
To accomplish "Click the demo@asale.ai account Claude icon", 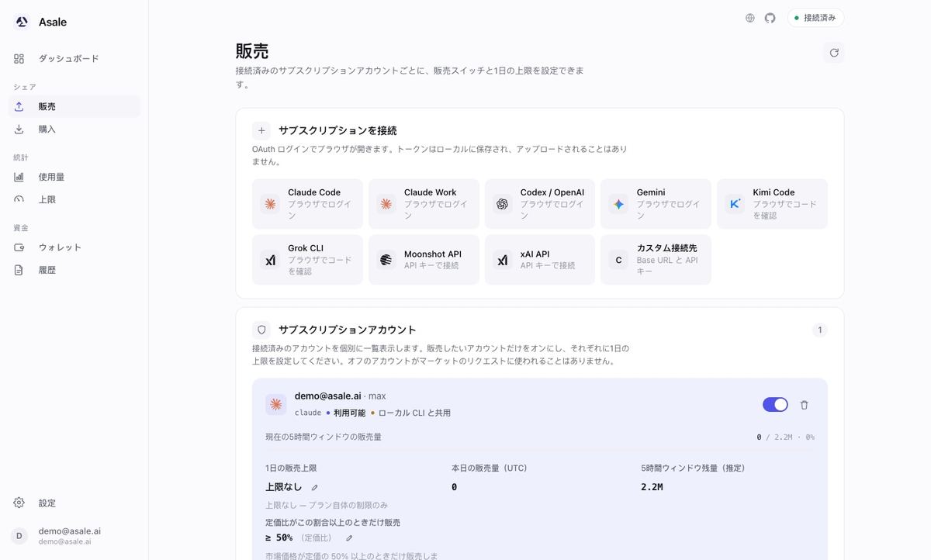I will pyautogui.click(x=276, y=404).
